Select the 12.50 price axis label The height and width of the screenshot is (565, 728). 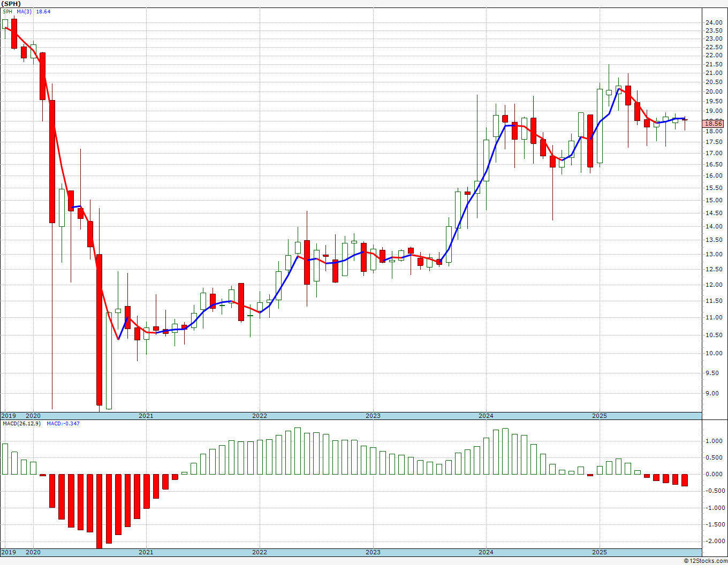[714, 269]
